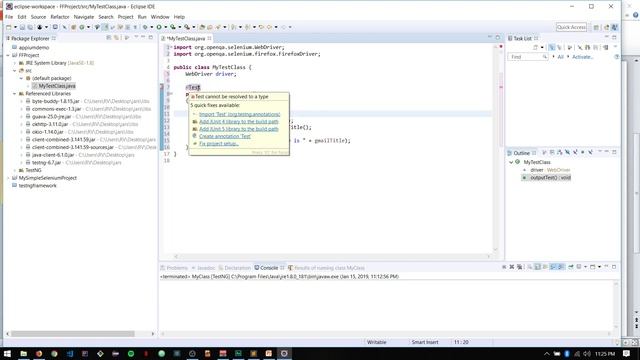This screenshot has height=360, width=640.
Task: Open the Source menu
Action: point(38,17)
